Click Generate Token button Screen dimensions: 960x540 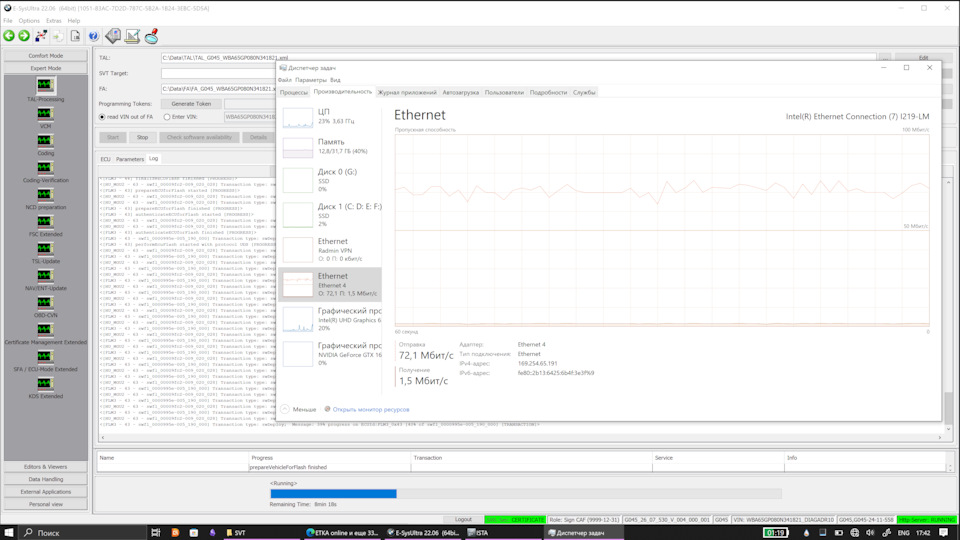point(191,104)
